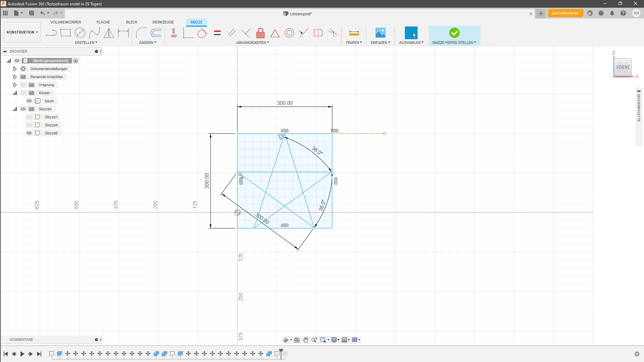Apply the Fix/Lock constraint
The width and height of the screenshot is (644, 362).
click(261, 33)
